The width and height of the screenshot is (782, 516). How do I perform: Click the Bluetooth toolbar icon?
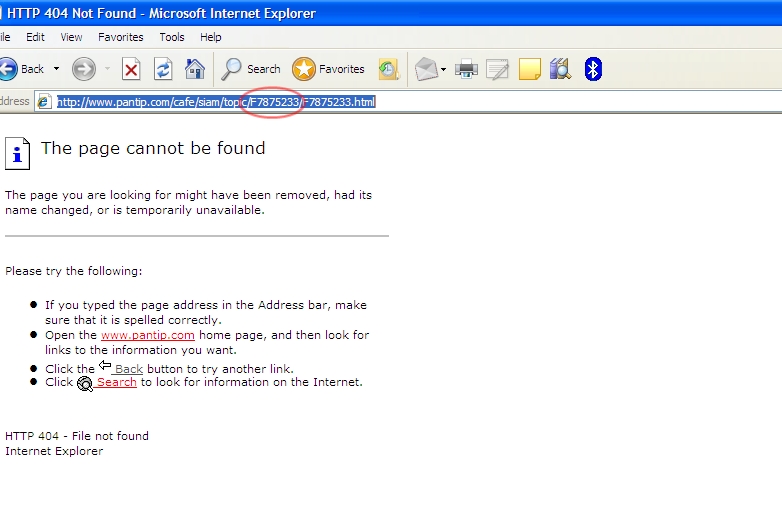[x=593, y=69]
